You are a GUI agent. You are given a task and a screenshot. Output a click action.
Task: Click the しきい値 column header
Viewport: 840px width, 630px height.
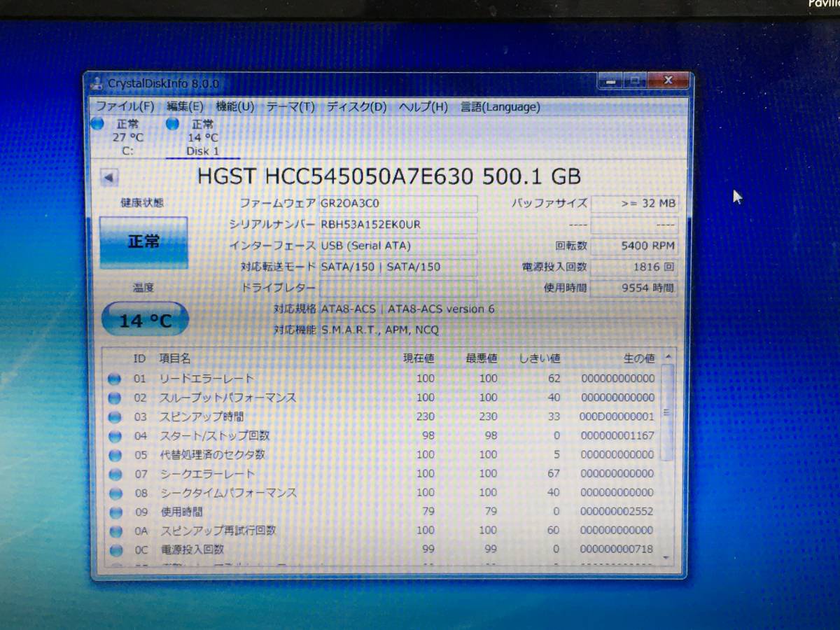pos(540,358)
